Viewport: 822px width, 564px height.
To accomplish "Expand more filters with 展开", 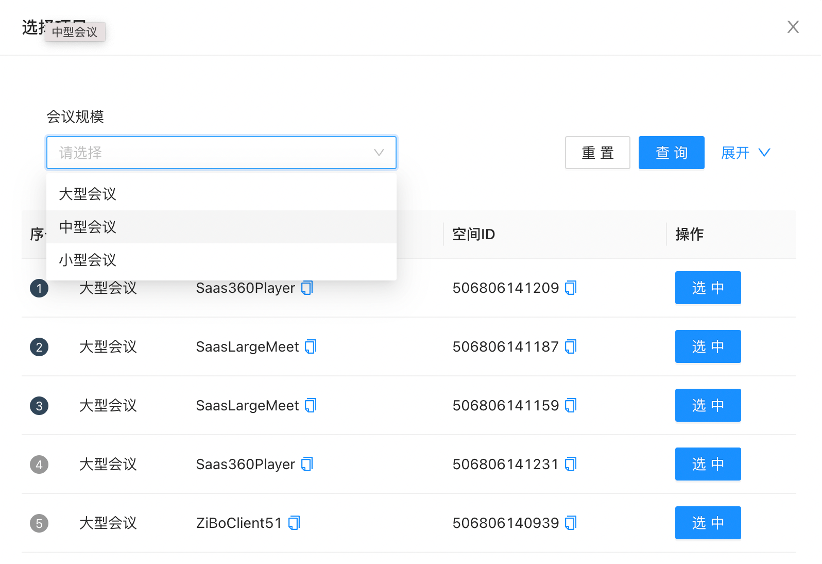I will [745, 153].
